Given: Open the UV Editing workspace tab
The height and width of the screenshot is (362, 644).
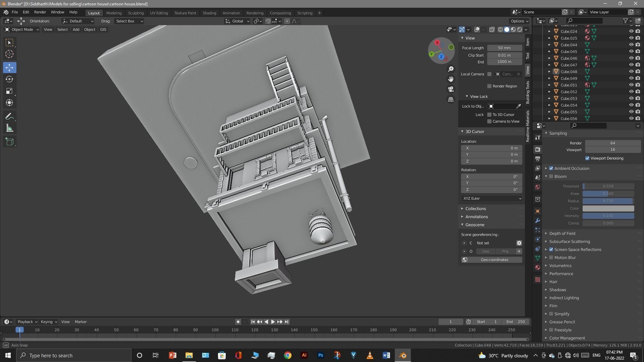Looking at the screenshot, I should pyautogui.click(x=159, y=13).
